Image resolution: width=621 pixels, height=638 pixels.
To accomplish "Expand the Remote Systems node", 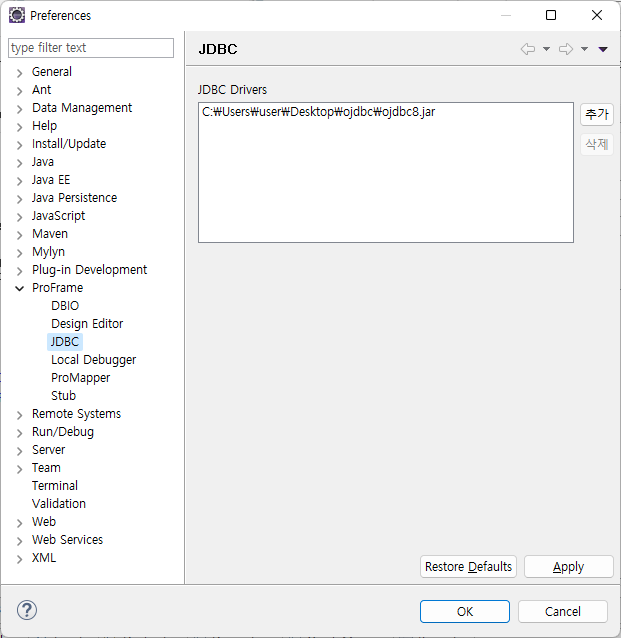I will click(19, 415).
